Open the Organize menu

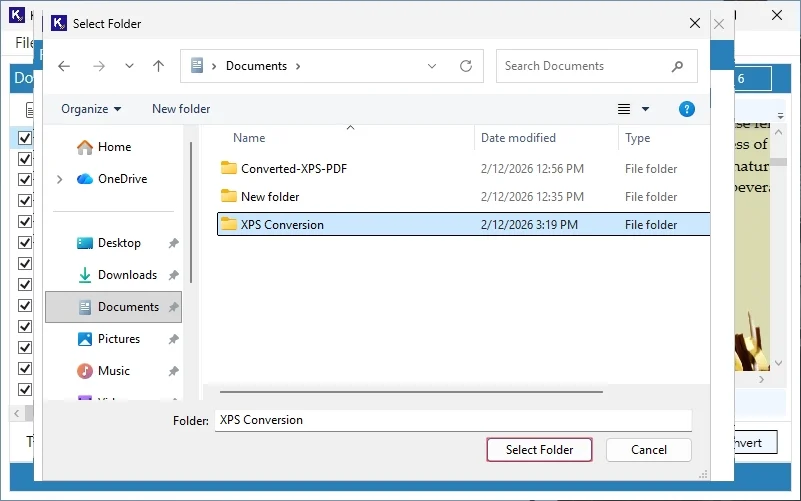(x=91, y=109)
